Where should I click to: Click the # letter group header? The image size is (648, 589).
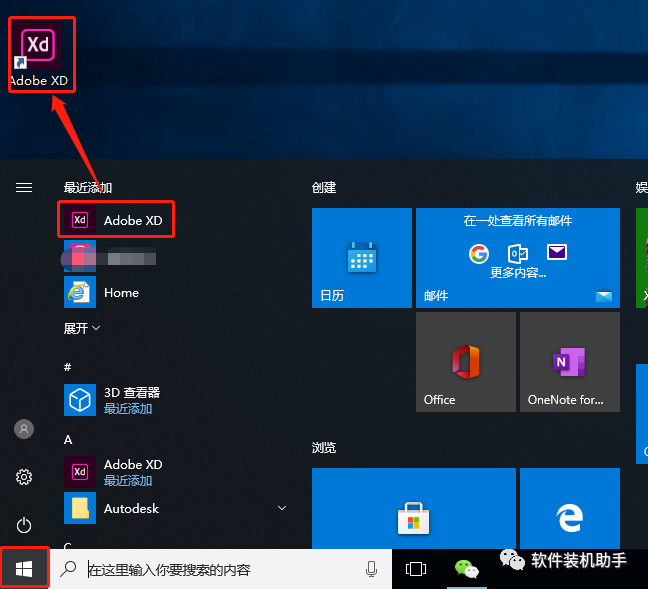tap(67, 367)
